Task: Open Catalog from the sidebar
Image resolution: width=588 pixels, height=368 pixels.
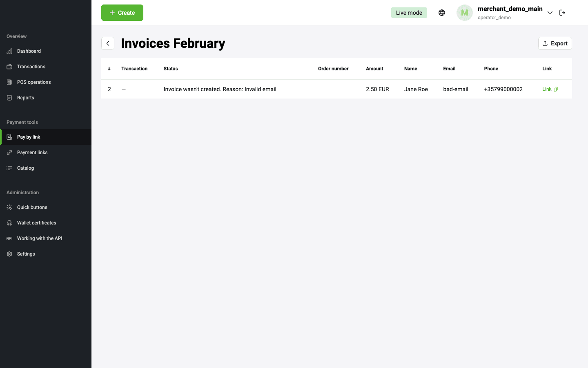Action: pyautogui.click(x=25, y=168)
